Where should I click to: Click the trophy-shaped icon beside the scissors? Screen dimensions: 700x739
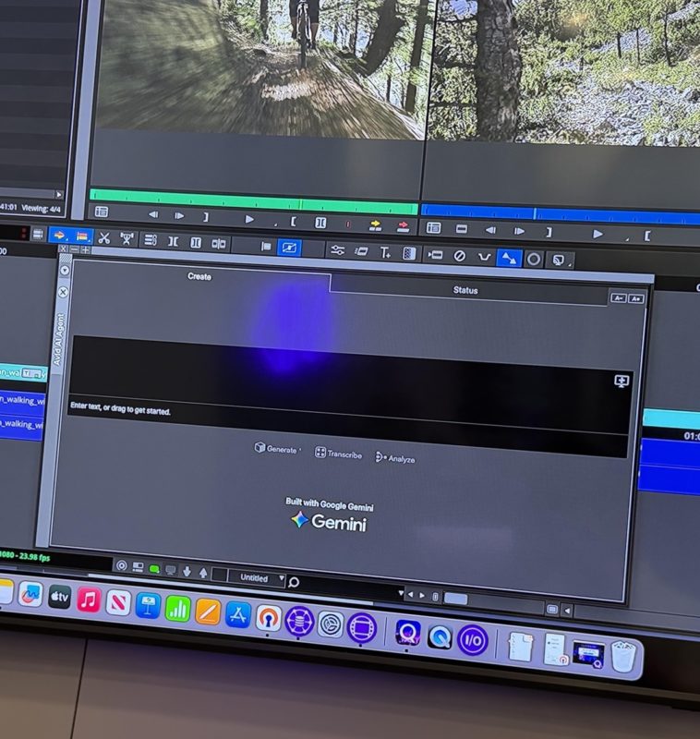(127, 239)
